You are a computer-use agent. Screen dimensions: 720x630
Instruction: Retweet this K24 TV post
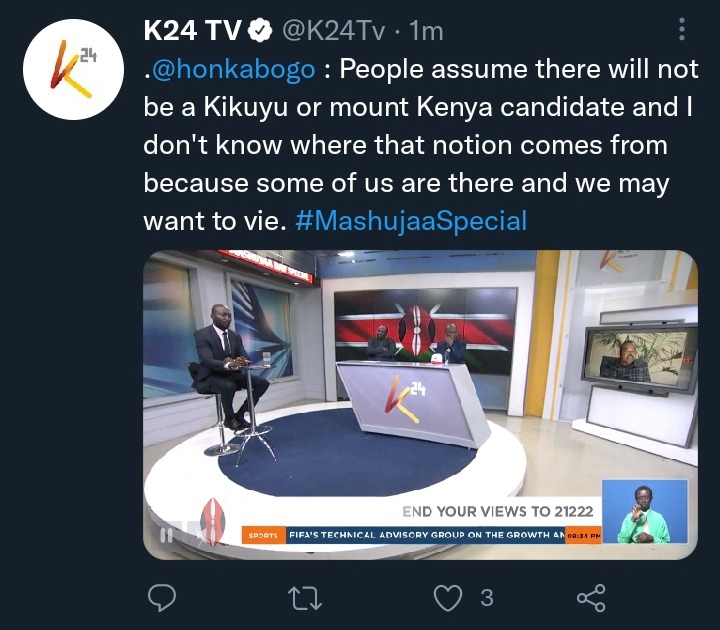click(x=305, y=598)
